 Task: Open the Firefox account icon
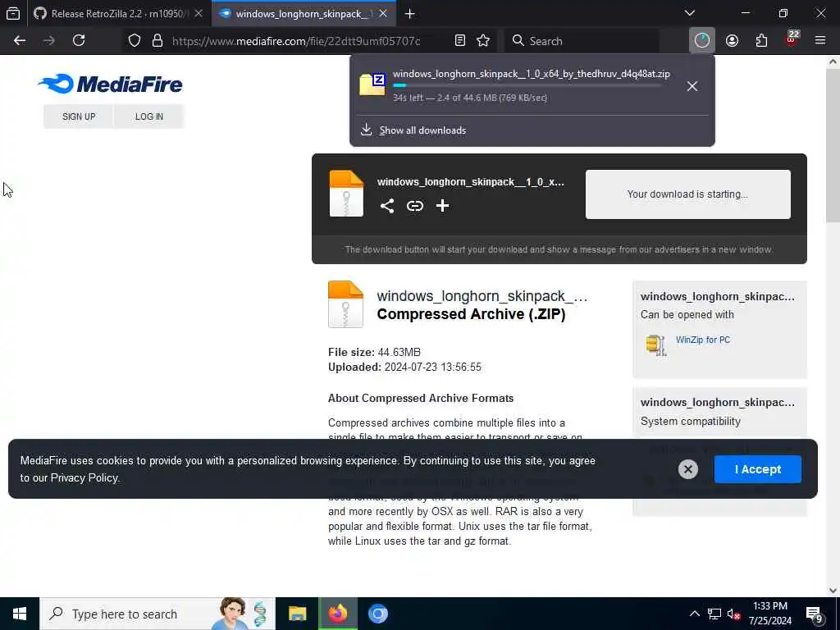pyautogui.click(x=732, y=41)
